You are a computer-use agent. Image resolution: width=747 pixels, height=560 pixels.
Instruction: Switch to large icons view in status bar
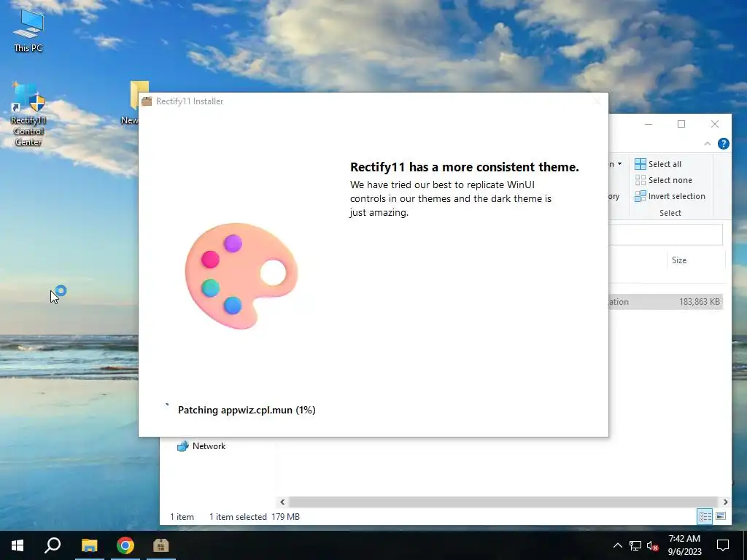pyautogui.click(x=721, y=516)
